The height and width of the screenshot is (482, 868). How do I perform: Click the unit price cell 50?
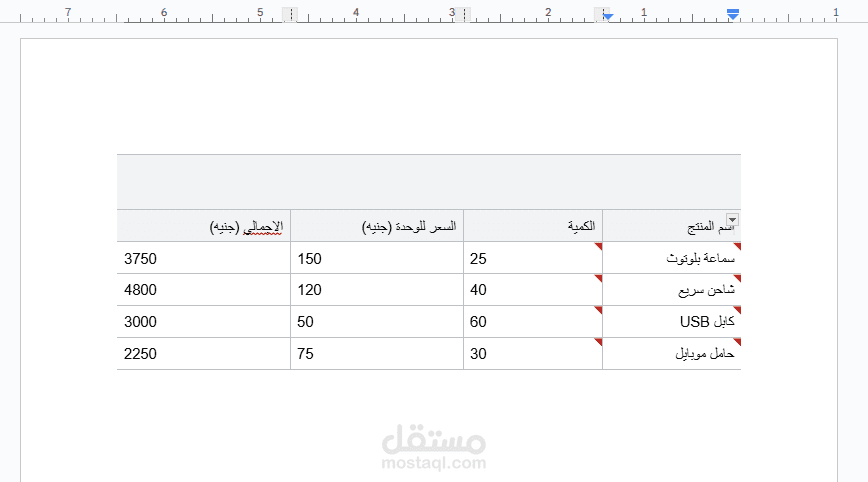[377, 322]
